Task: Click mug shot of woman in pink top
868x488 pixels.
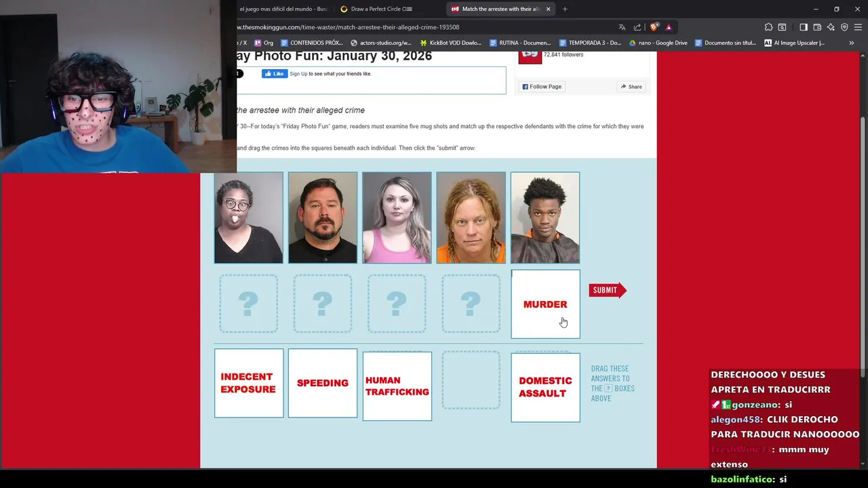Action: pyautogui.click(x=397, y=218)
